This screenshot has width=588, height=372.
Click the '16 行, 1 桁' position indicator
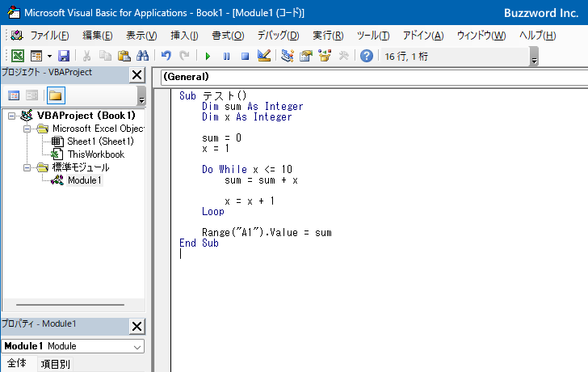click(x=406, y=57)
